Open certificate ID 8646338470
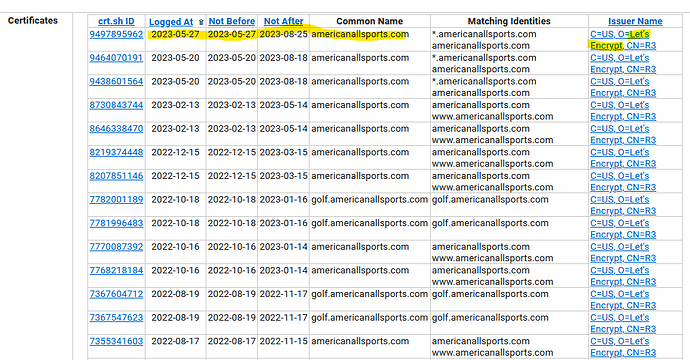 116,129
